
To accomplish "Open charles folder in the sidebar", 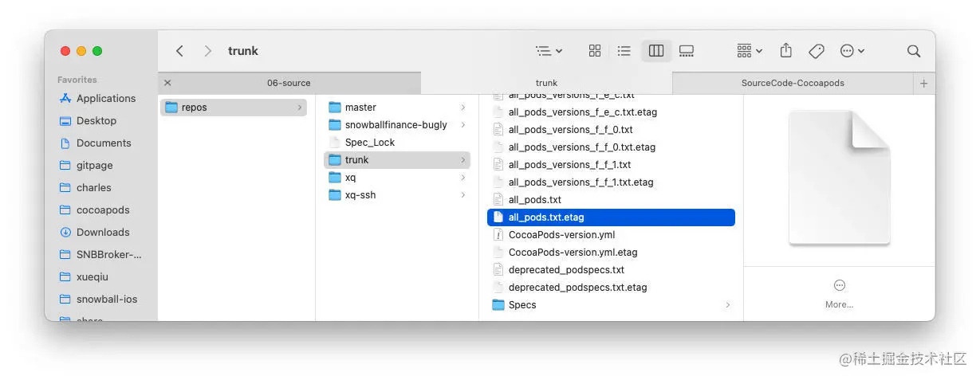I will pos(86,188).
